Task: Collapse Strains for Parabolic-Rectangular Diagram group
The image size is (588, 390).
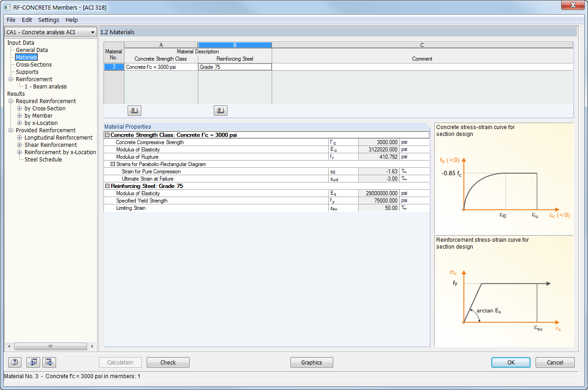Action: (x=113, y=164)
